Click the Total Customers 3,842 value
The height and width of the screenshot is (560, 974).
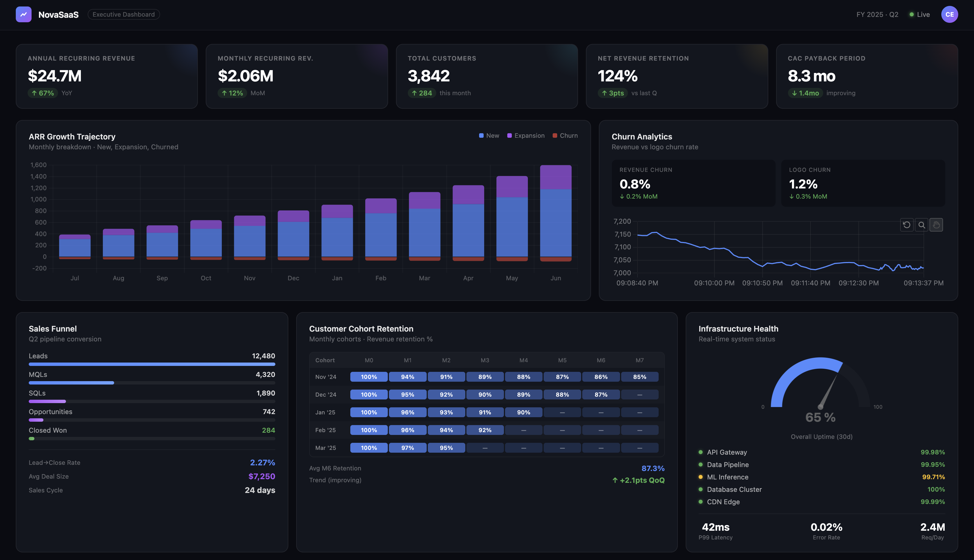coord(429,76)
